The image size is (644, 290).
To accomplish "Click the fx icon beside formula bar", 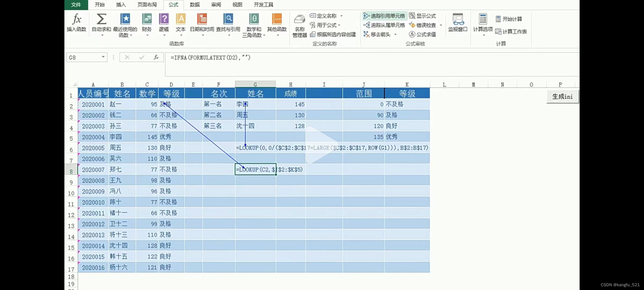I will coord(156,57).
